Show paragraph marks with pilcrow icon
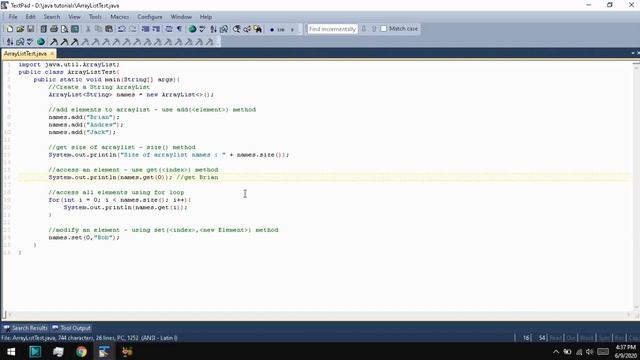The width and height of the screenshot is (640, 360). (179, 29)
